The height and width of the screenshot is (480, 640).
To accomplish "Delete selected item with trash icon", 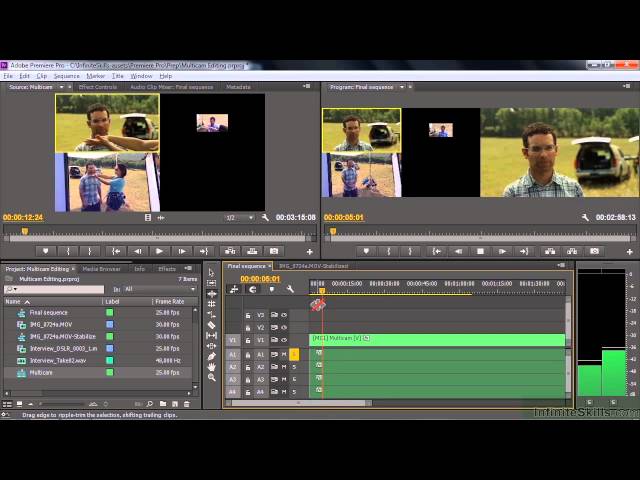I will (x=187, y=404).
